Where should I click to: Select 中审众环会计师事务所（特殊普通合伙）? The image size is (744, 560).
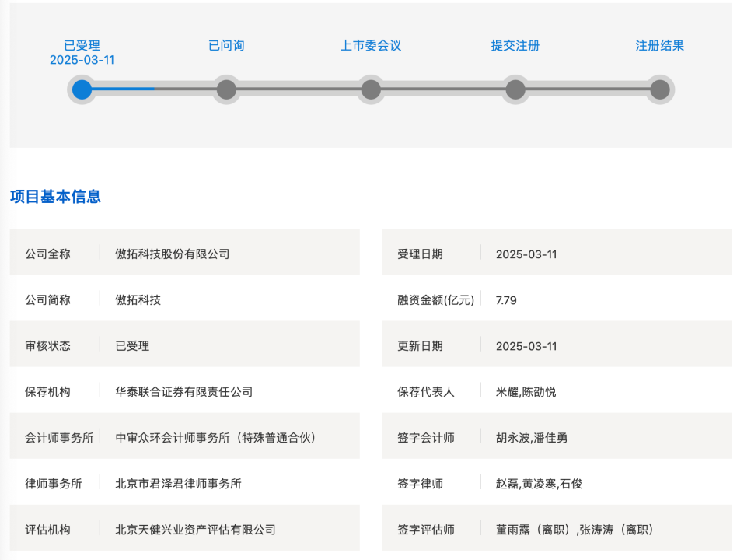coord(216,438)
